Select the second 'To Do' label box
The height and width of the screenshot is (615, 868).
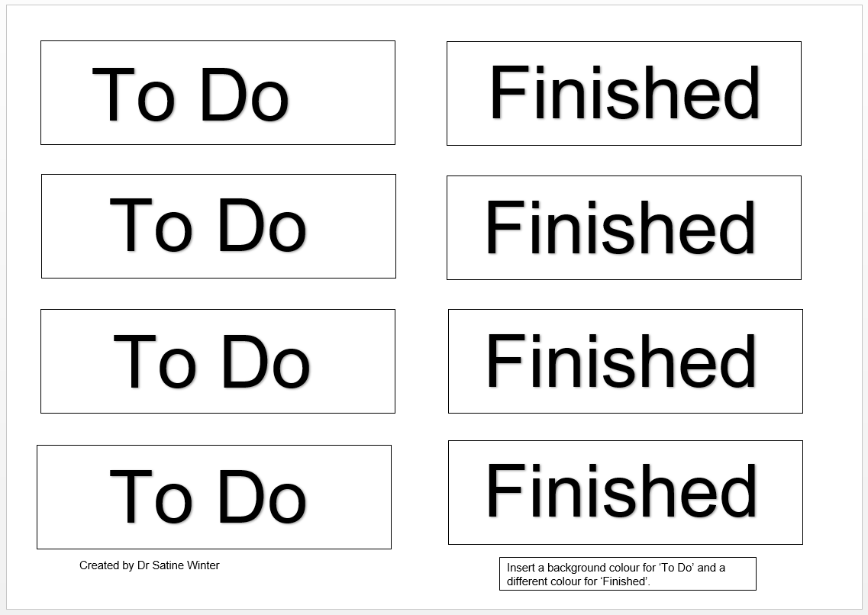tap(218, 226)
